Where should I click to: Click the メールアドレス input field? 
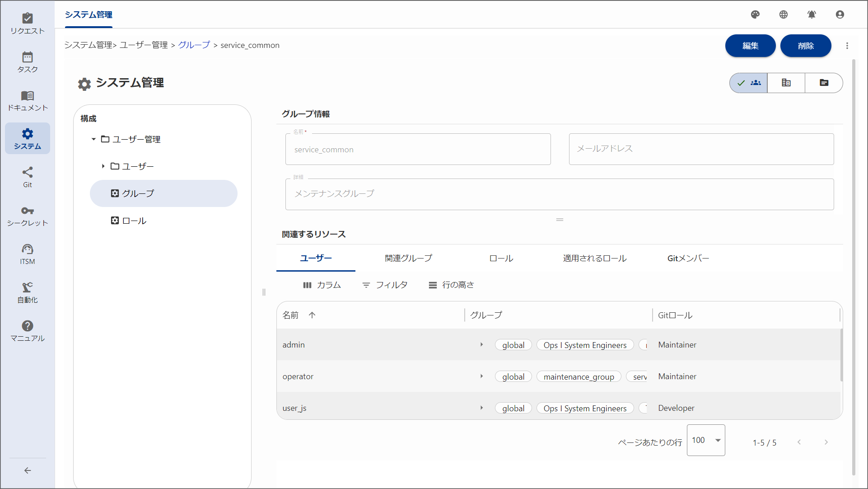701,149
